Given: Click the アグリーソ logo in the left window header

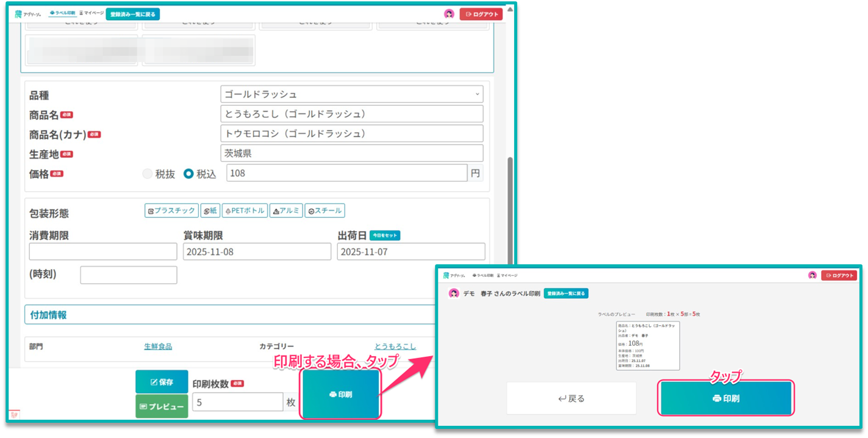Looking at the screenshot, I should (x=27, y=13).
